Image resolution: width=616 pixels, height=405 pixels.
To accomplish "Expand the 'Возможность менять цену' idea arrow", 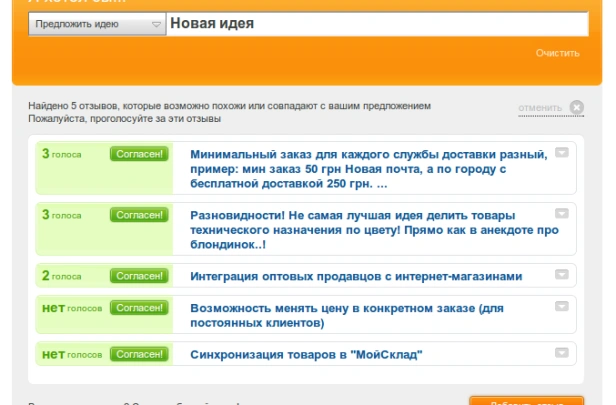I will (x=562, y=306).
